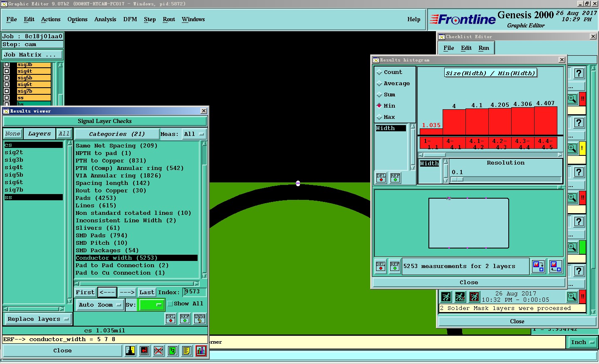This screenshot has height=364, width=599.
Task: Click histogram horizontal scrollbar right arrow
Action: (x=560, y=155)
